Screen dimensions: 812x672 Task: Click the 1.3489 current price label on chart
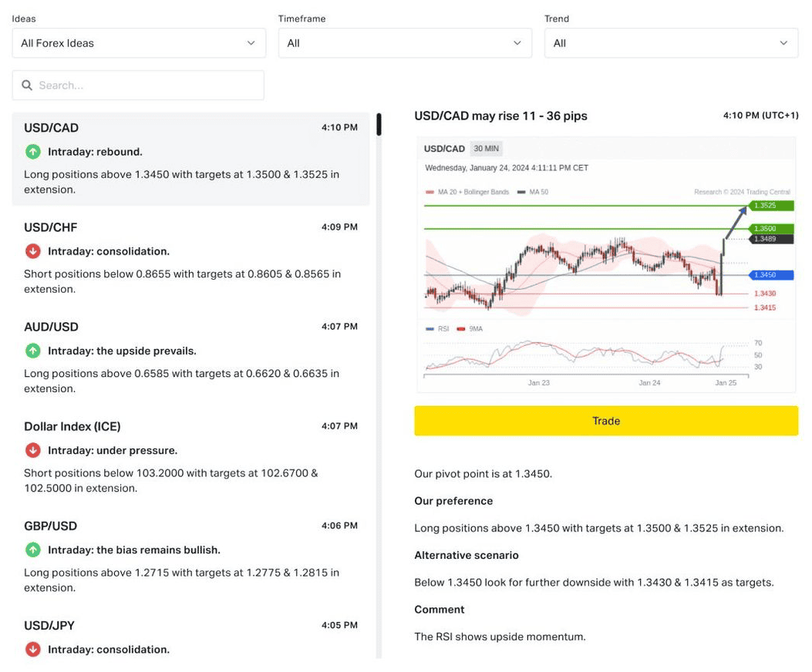click(x=771, y=239)
